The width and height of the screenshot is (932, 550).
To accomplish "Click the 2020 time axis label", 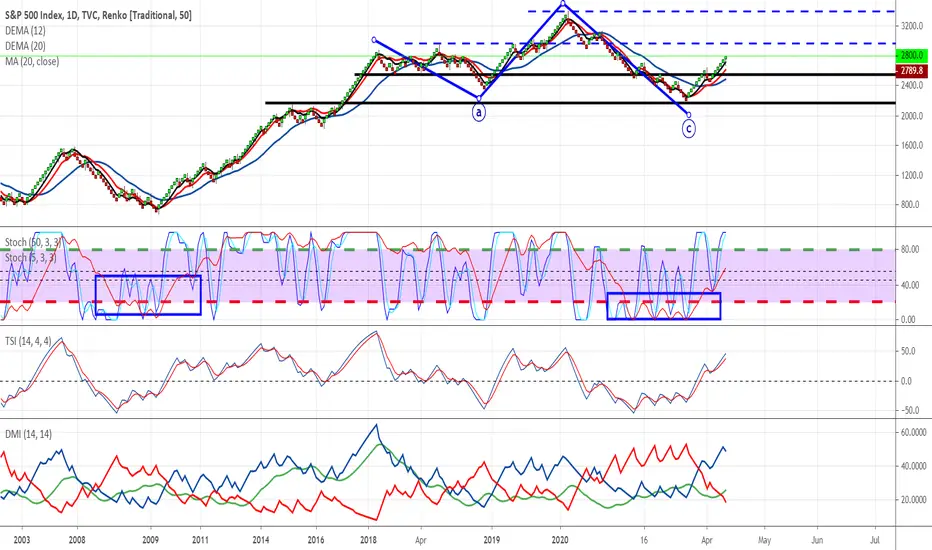I will pos(560,540).
